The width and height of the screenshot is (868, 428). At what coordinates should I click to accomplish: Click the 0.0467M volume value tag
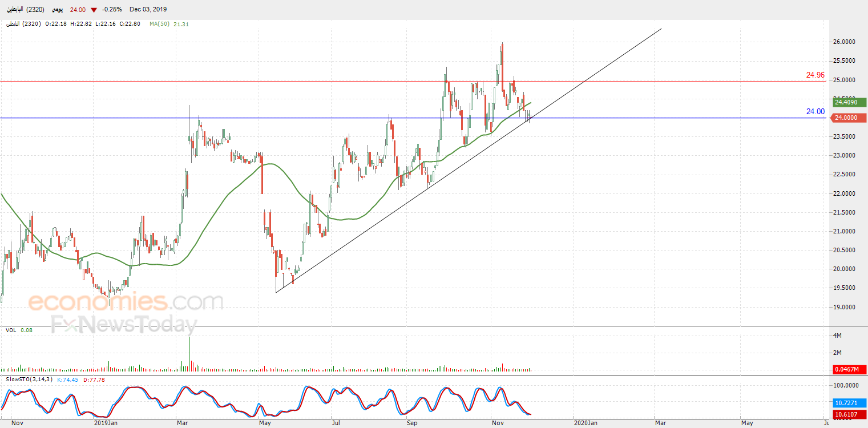pos(849,370)
